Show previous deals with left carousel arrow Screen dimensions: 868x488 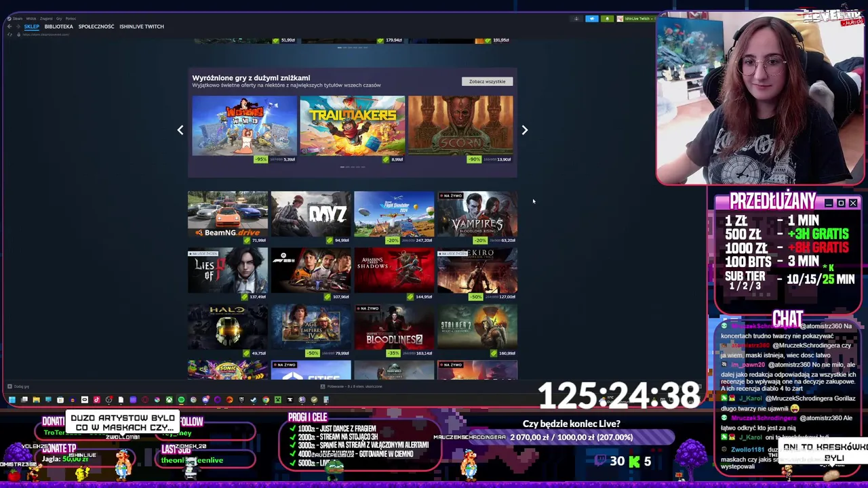[x=180, y=130]
